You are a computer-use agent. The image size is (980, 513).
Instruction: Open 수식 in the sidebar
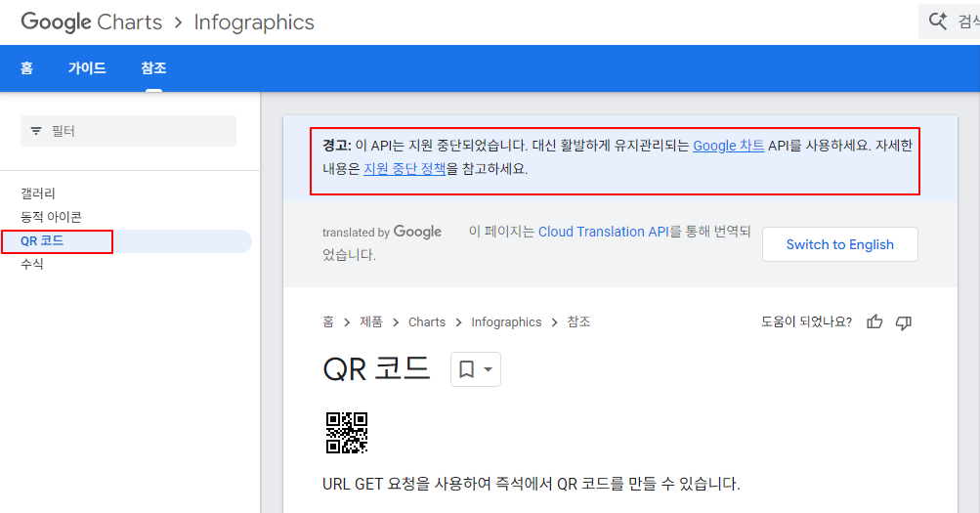(32, 264)
